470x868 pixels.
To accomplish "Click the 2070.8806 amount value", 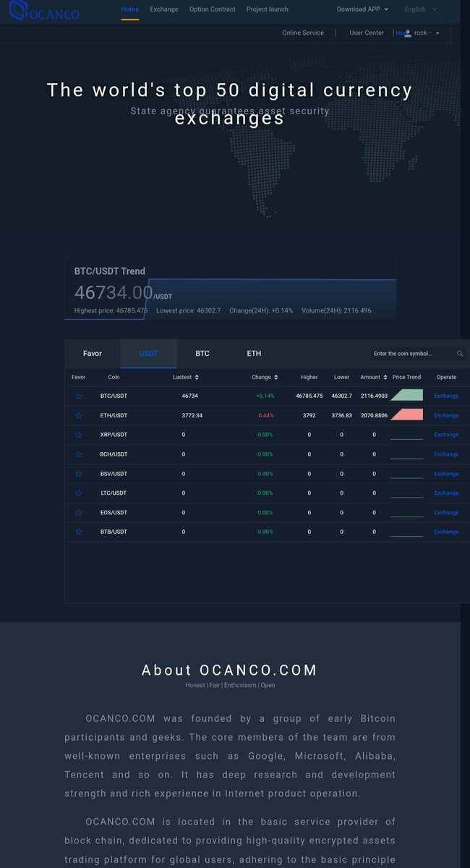I will (375, 415).
